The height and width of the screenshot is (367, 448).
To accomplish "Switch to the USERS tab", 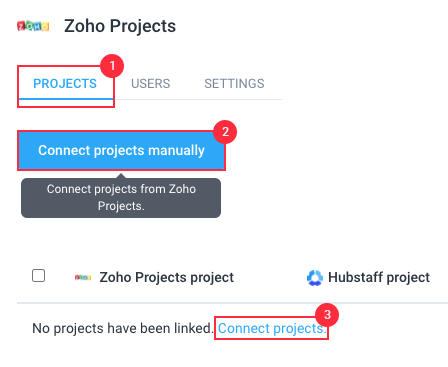I will point(151,84).
